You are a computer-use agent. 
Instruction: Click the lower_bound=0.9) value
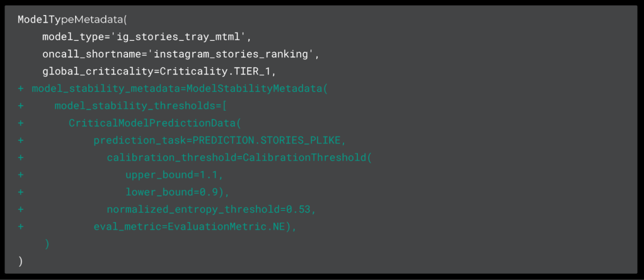tap(178, 193)
